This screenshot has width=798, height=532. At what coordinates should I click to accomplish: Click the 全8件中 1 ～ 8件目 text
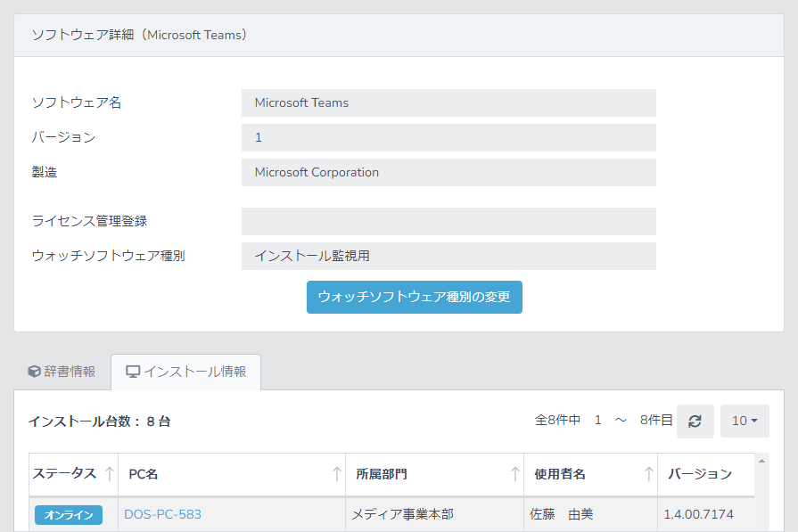604,420
